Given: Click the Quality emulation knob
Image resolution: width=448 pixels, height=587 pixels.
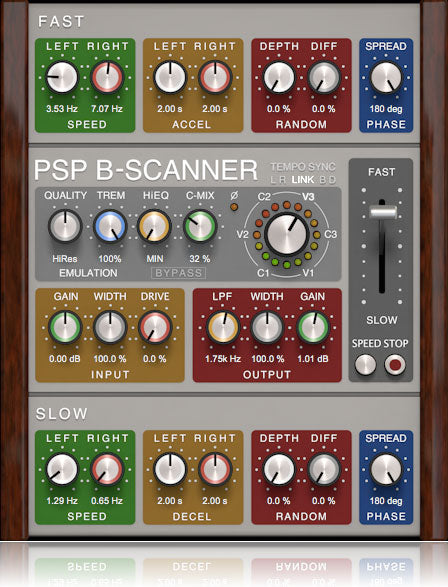Looking at the screenshot, I should (x=65, y=226).
